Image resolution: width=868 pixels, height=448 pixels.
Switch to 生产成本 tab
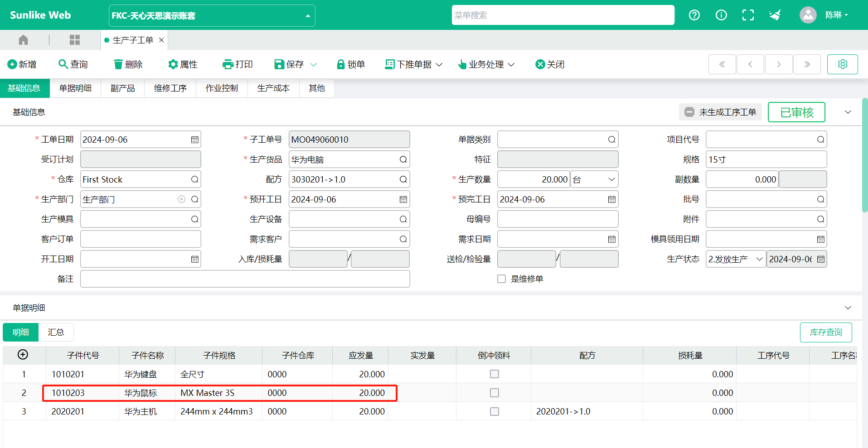pos(273,88)
